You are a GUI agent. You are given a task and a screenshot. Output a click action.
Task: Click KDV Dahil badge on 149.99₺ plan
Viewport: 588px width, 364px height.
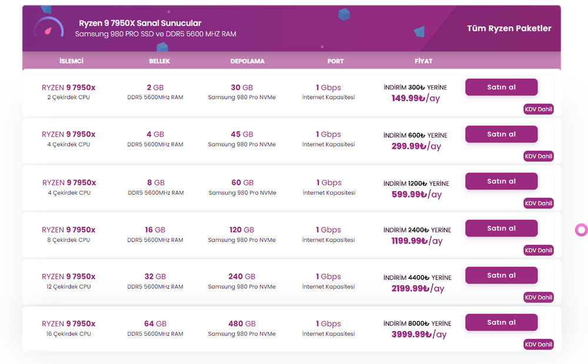coord(539,109)
